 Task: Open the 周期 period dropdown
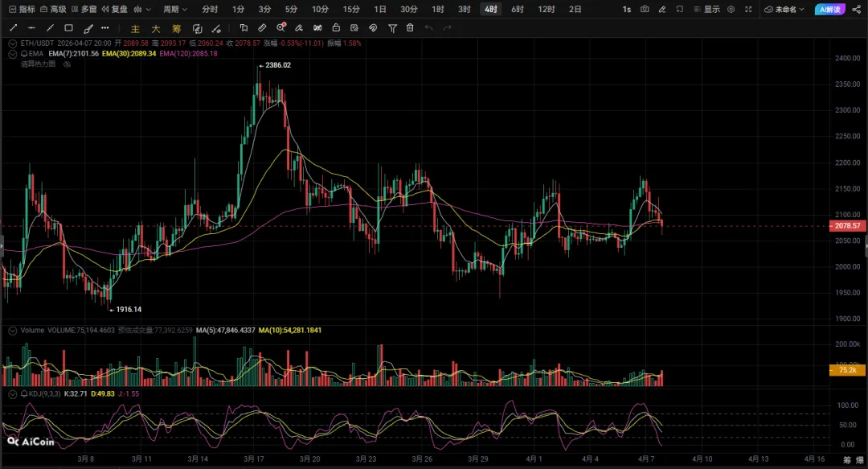(175, 10)
